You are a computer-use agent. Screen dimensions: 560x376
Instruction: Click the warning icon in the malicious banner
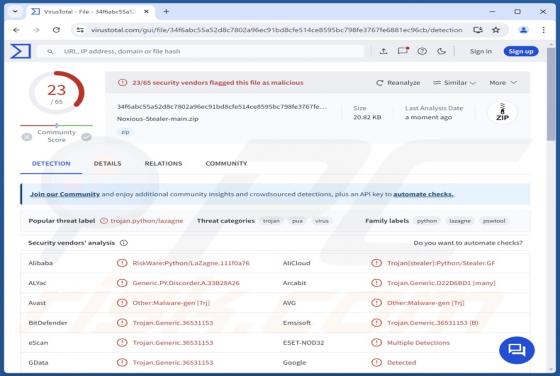click(122, 82)
